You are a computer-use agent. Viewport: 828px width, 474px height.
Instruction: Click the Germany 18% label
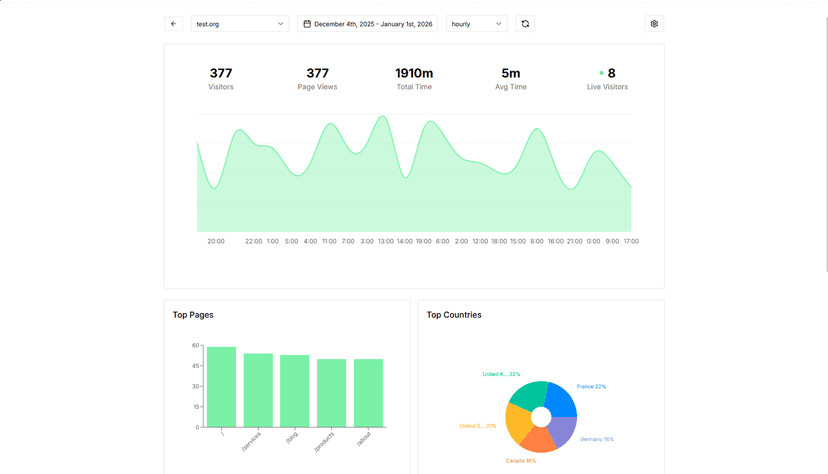pos(597,439)
